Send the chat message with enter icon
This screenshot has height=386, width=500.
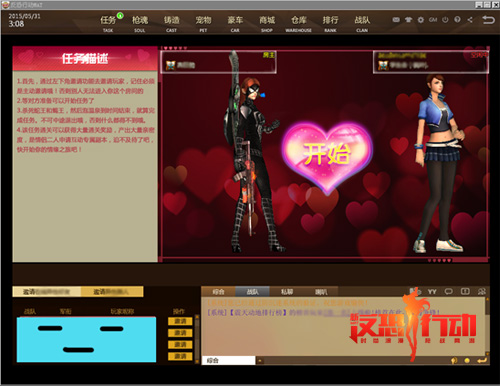coord(482,360)
